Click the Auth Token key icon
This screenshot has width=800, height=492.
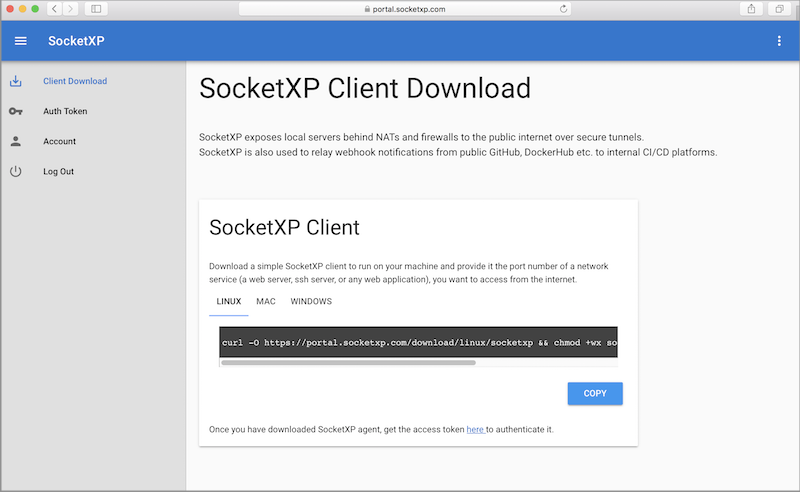click(16, 111)
